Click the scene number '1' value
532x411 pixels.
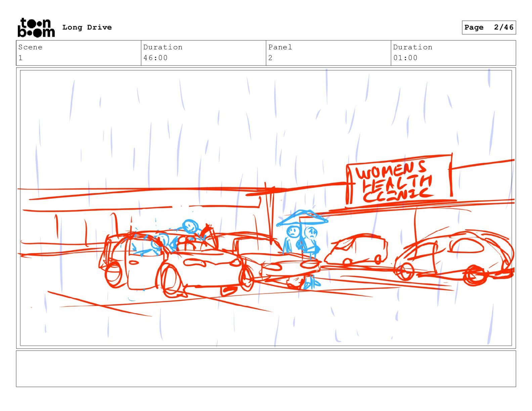coord(20,58)
